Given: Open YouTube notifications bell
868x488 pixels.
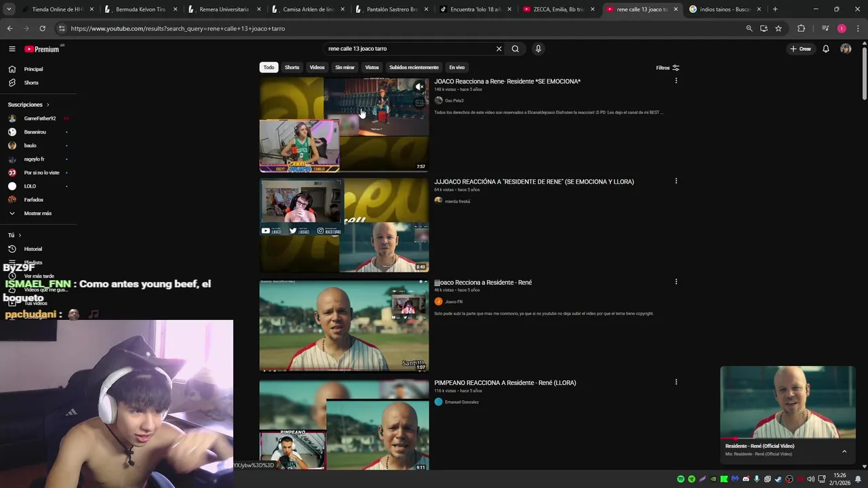Looking at the screenshot, I should click(826, 49).
